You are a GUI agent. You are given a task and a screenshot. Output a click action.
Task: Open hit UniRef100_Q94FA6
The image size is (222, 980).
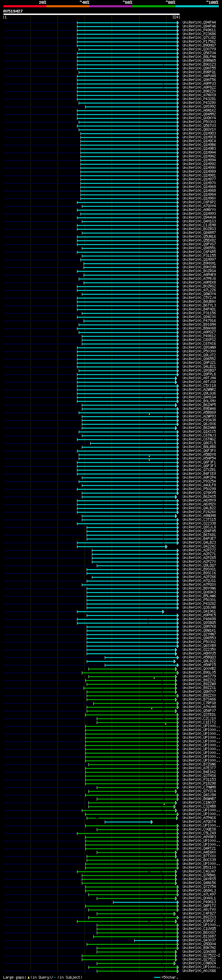pyautogui.click(x=199, y=26)
